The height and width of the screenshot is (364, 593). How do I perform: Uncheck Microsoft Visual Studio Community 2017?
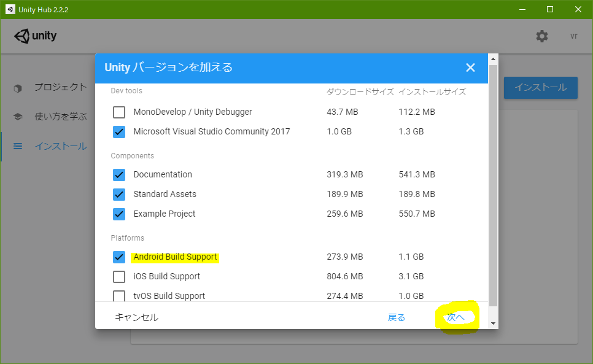pos(119,132)
